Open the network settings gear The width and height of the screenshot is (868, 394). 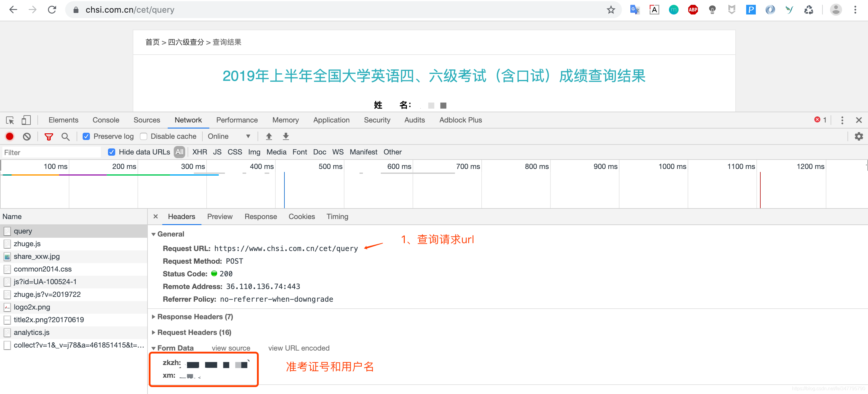click(x=859, y=136)
